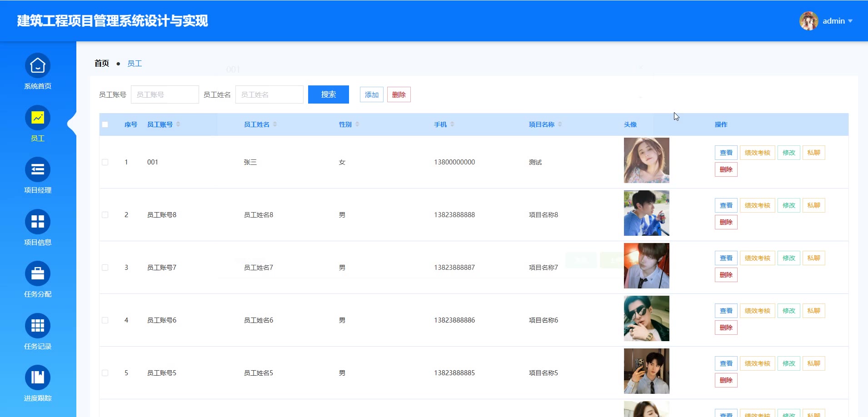
Task: Tick the checkbox for row 员工账号7
Action: pos(105,268)
